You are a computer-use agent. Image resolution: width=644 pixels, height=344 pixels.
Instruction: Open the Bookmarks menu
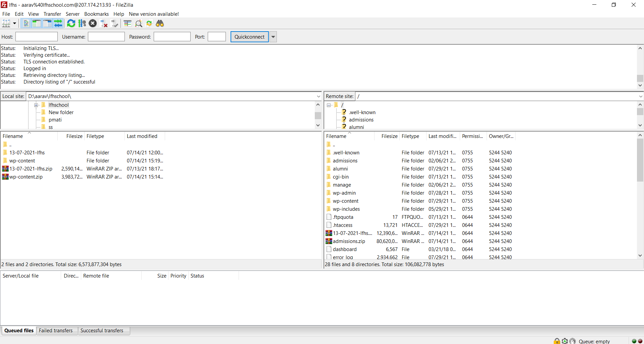97,14
